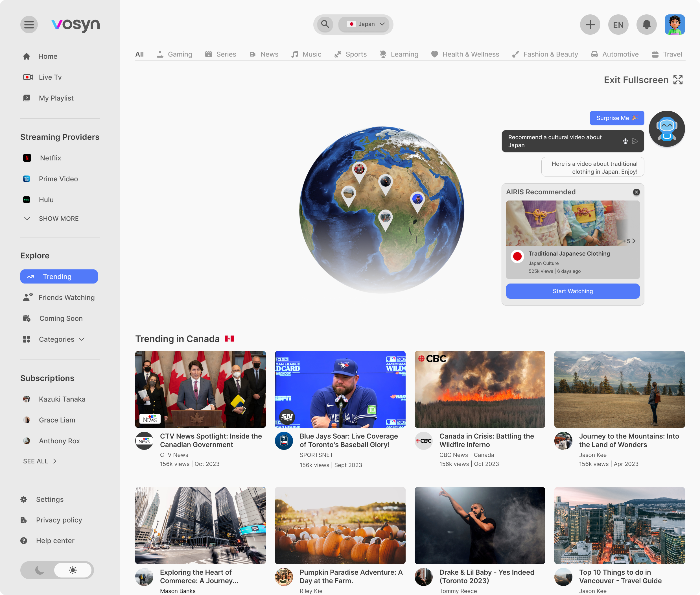Open the hamburger menu icon
700x595 pixels.
[29, 25]
